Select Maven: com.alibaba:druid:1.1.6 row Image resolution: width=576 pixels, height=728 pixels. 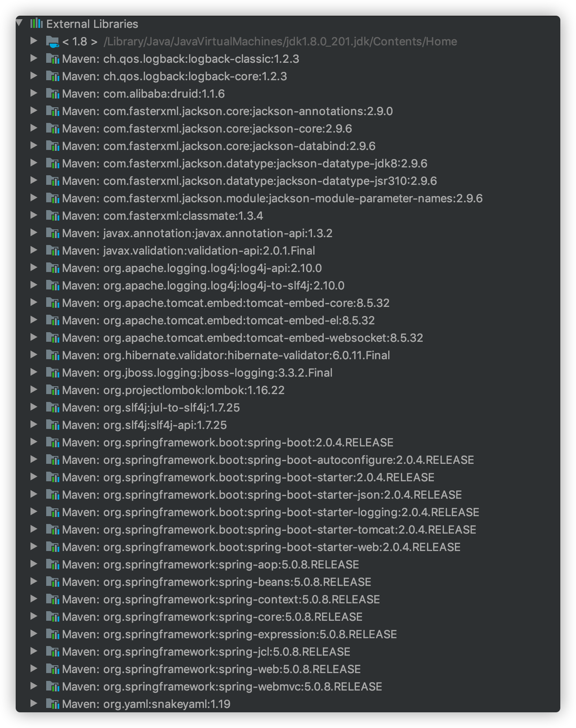(288, 94)
